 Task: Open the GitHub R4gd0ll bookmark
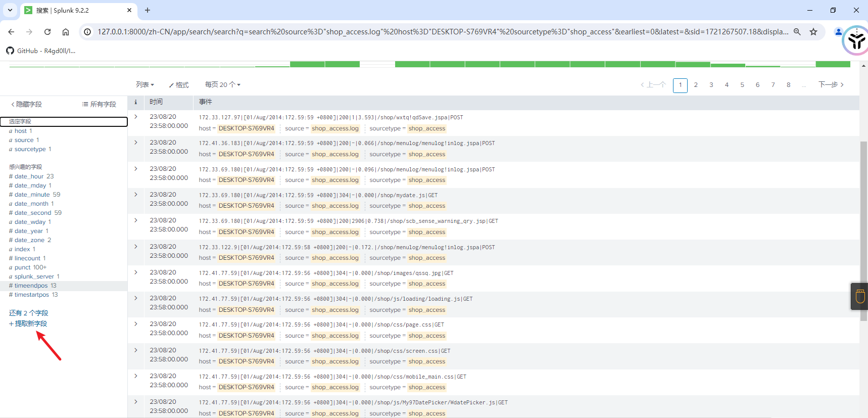(41, 51)
